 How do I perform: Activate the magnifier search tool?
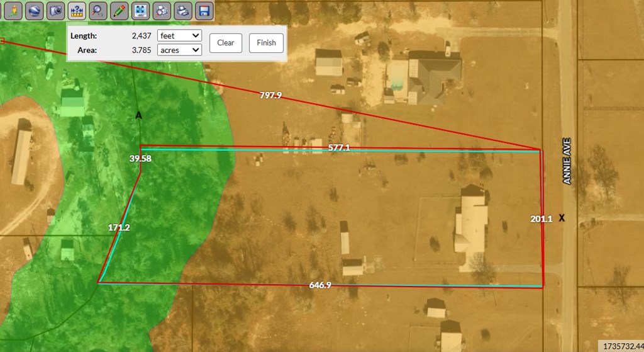coord(98,10)
